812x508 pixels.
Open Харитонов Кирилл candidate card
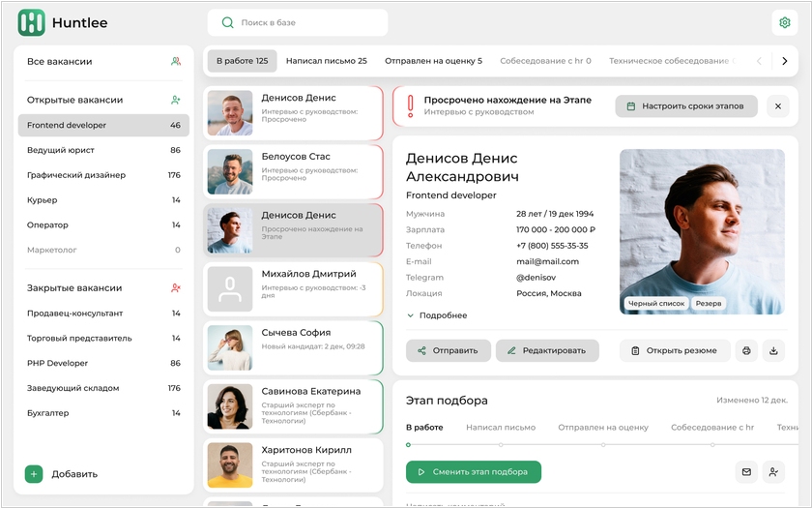coord(293,465)
